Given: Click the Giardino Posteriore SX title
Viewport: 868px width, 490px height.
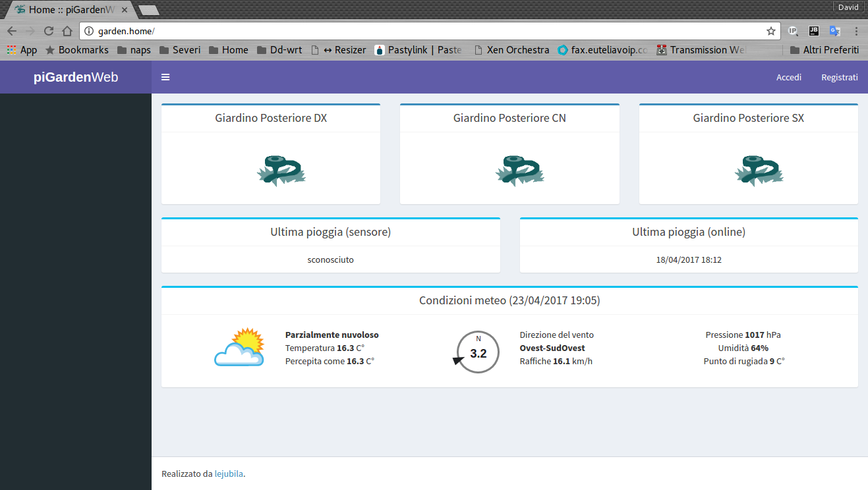Looking at the screenshot, I should [749, 119].
